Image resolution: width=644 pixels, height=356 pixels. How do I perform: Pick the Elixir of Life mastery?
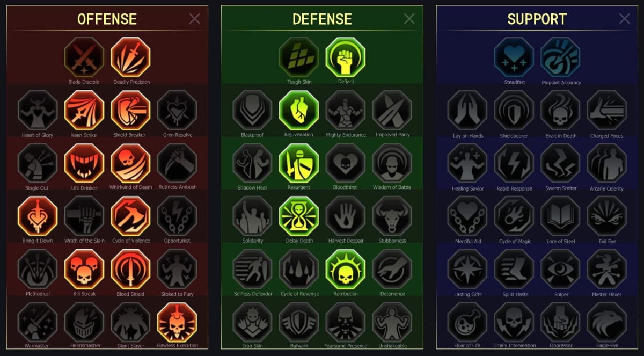pos(467,322)
